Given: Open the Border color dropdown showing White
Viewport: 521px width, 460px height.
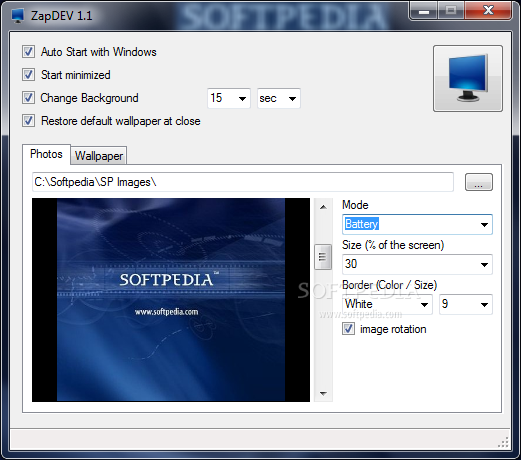Looking at the screenshot, I should [x=387, y=304].
